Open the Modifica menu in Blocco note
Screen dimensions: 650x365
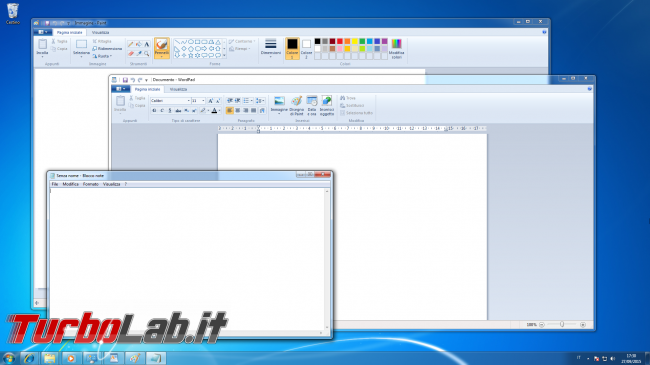(x=70, y=184)
